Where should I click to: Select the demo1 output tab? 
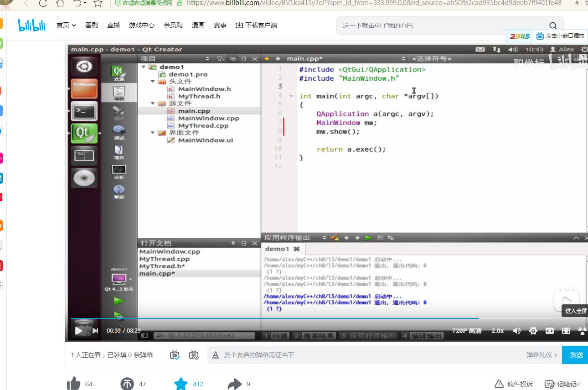tap(283, 249)
